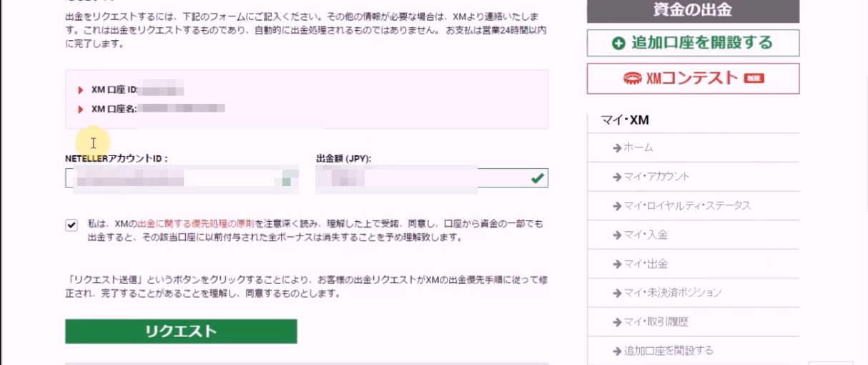Click the plus icon on 追加口座を開設する button
Viewport: 868px width, 365px height.
click(619, 44)
